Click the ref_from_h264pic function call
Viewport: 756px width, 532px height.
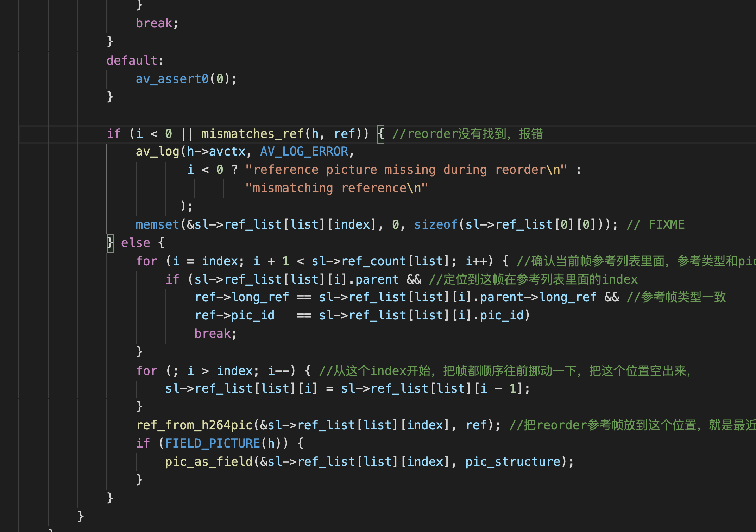194,425
